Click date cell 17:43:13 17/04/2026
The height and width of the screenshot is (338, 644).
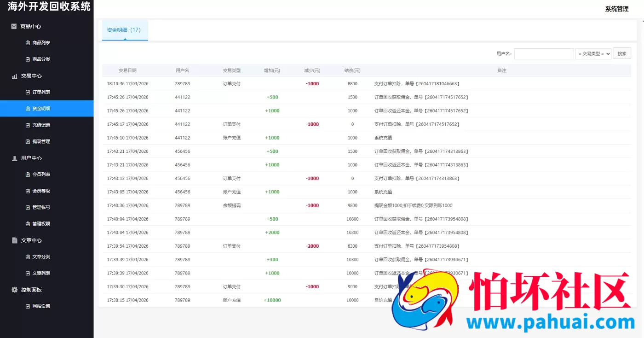tap(127, 178)
